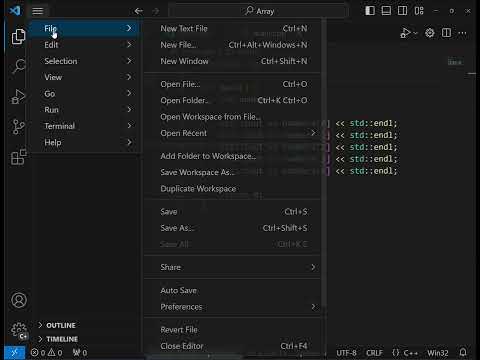
Task: Toggle the secondary side bar layout icon
Action: [x=402, y=11]
